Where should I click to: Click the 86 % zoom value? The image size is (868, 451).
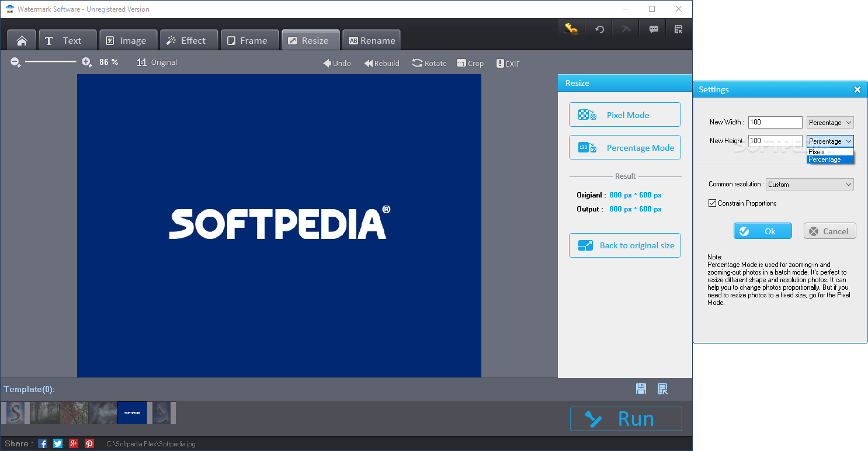point(109,62)
